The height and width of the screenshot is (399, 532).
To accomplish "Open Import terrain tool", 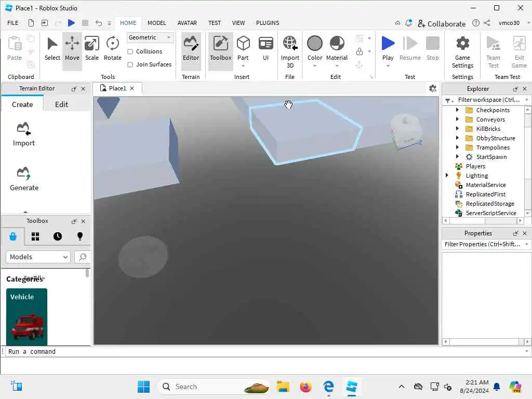I will pos(24,134).
